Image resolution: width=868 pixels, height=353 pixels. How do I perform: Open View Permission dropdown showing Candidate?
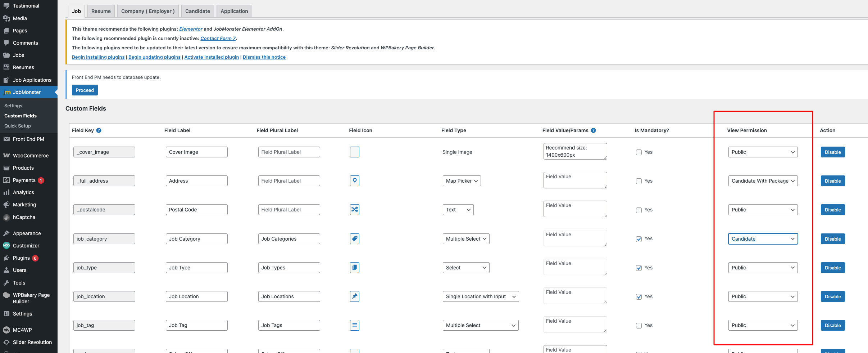[x=763, y=239]
